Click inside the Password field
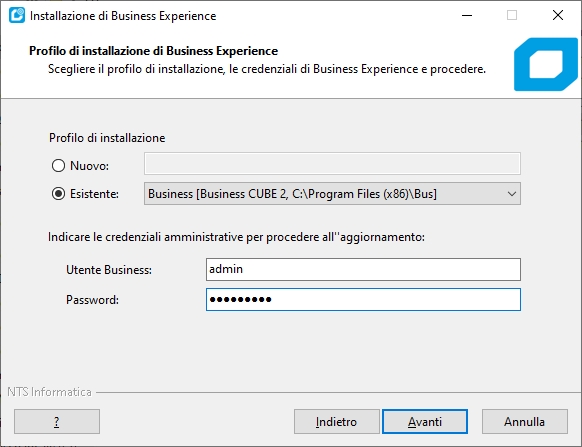 (363, 300)
